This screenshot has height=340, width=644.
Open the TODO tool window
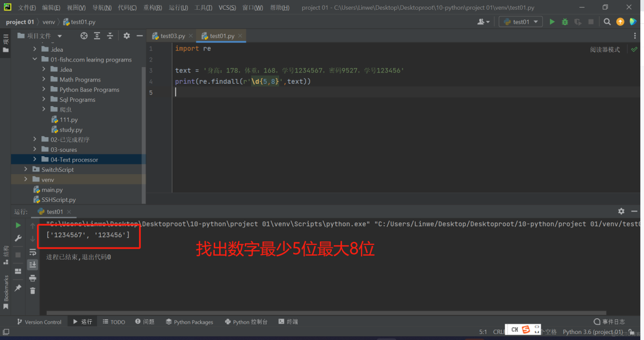tap(114, 322)
